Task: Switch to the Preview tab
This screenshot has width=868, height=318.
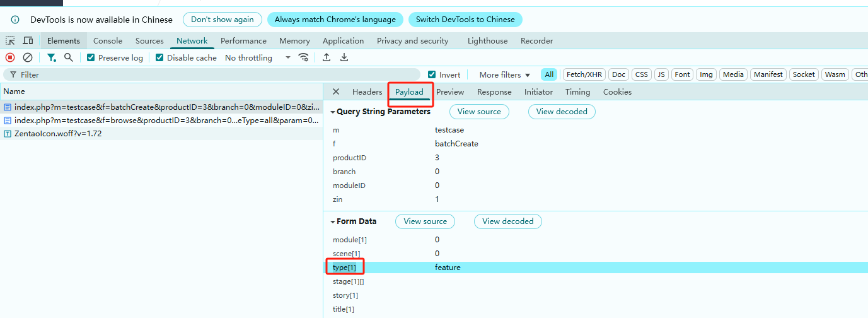Action: click(x=450, y=92)
